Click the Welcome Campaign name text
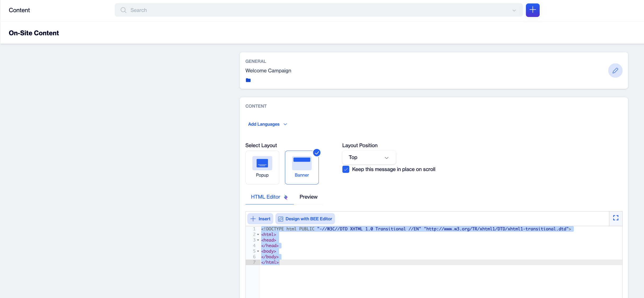The width and height of the screenshot is (644, 298). 268,71
